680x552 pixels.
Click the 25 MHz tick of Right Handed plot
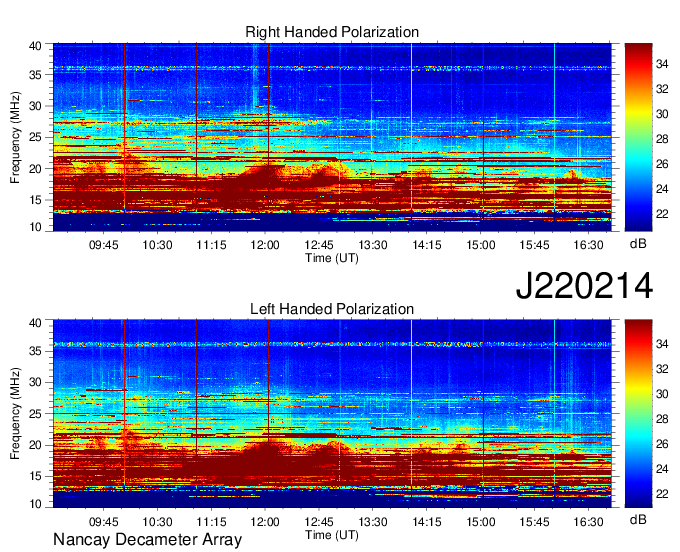[35, 137]
